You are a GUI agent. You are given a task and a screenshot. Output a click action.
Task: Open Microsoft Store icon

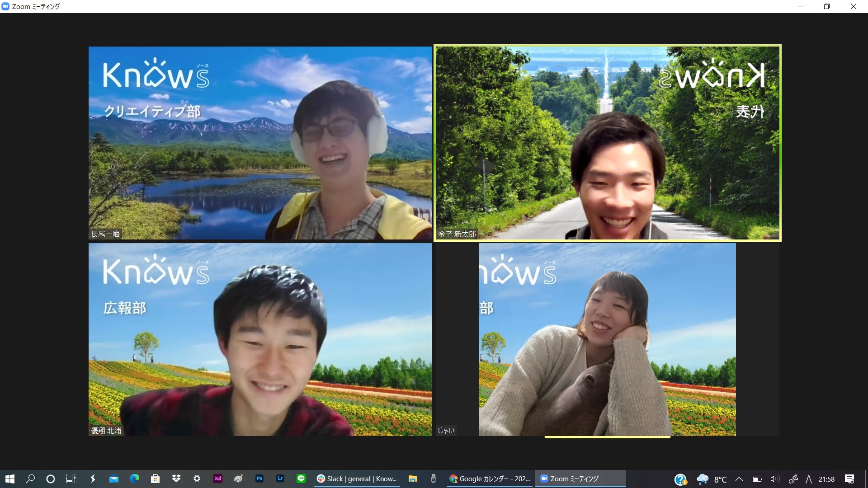point(156,479)
